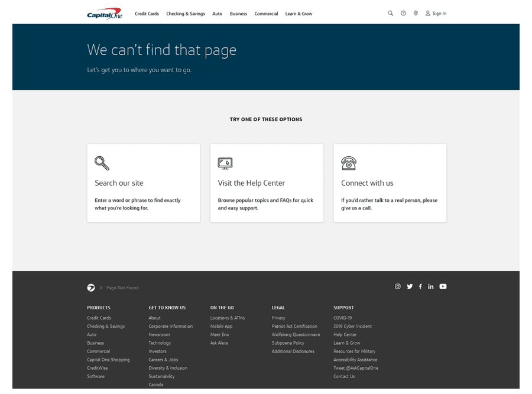This screenshot has width=532, height=394.
Task: Open footer Technology link
Action: 160,343
